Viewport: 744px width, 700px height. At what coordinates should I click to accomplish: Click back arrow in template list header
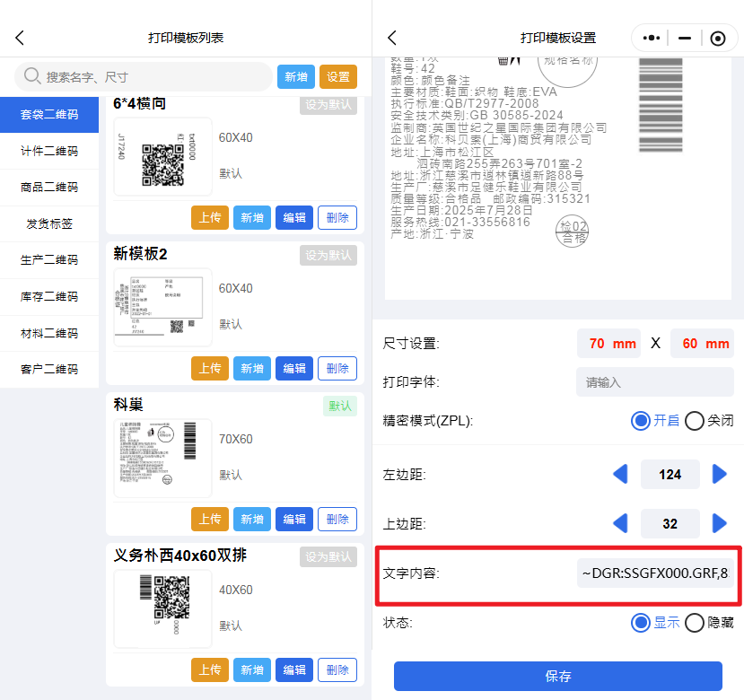pos(20,38)
